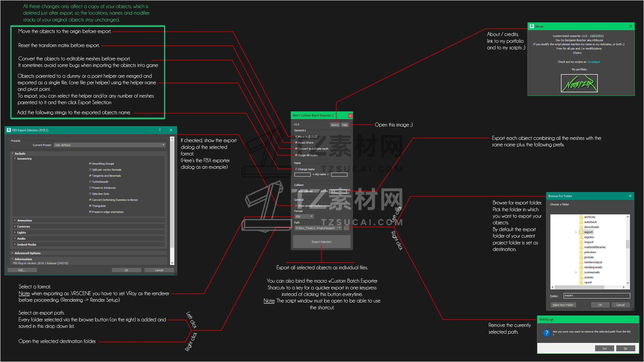Image resolution: width=644 pixels, height=362 pixels.
Task: Open the Scriptspot link
Action: pos(594,62)
